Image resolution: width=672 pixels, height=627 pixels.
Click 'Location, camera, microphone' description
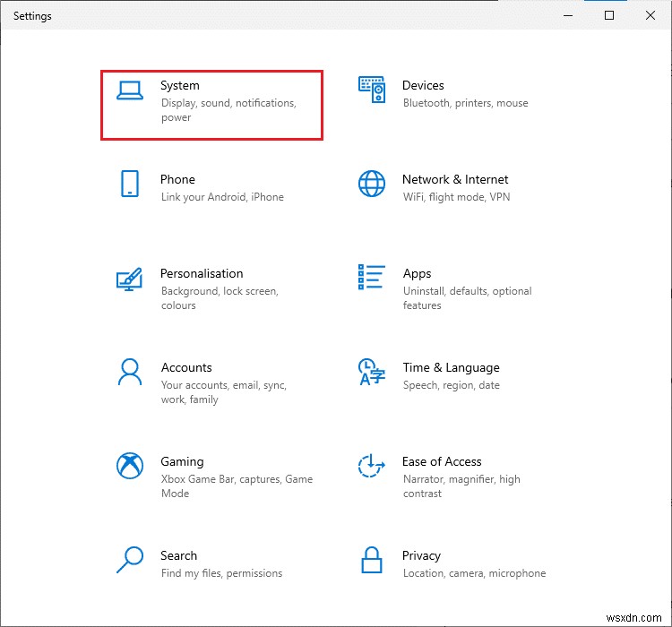coord(474,573)
